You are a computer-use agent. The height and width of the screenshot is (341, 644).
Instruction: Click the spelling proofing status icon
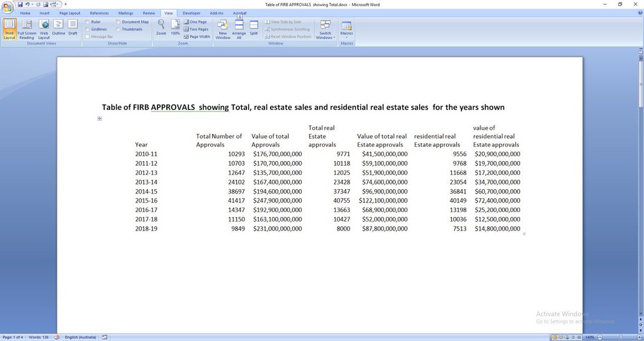56,337
